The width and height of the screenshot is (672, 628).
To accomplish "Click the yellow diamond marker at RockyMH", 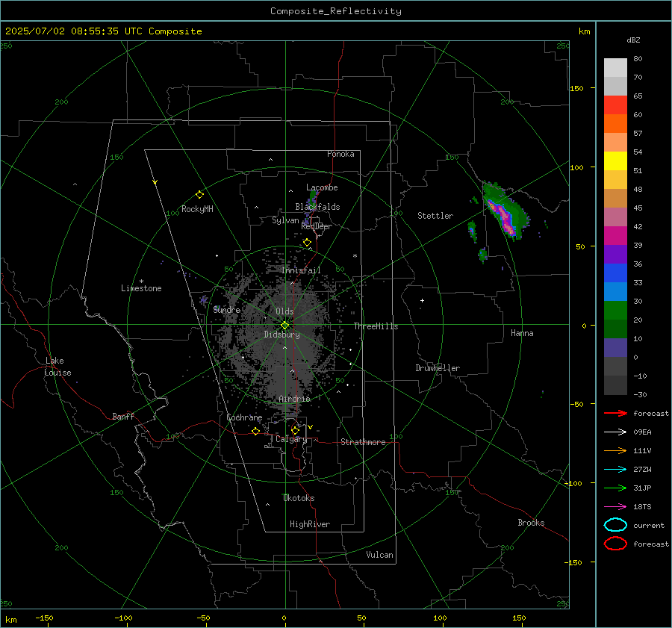I will pos(199,195).
